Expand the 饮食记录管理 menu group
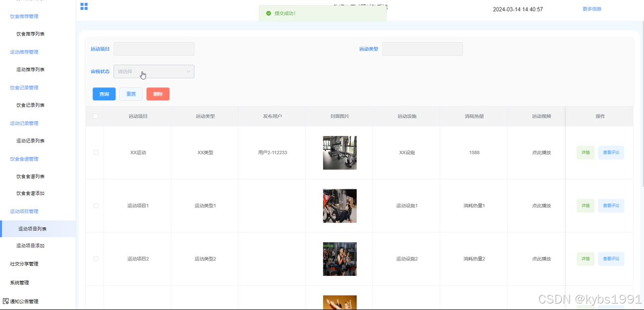This screenshot has width=644, height=310. (x=24, y=88)
